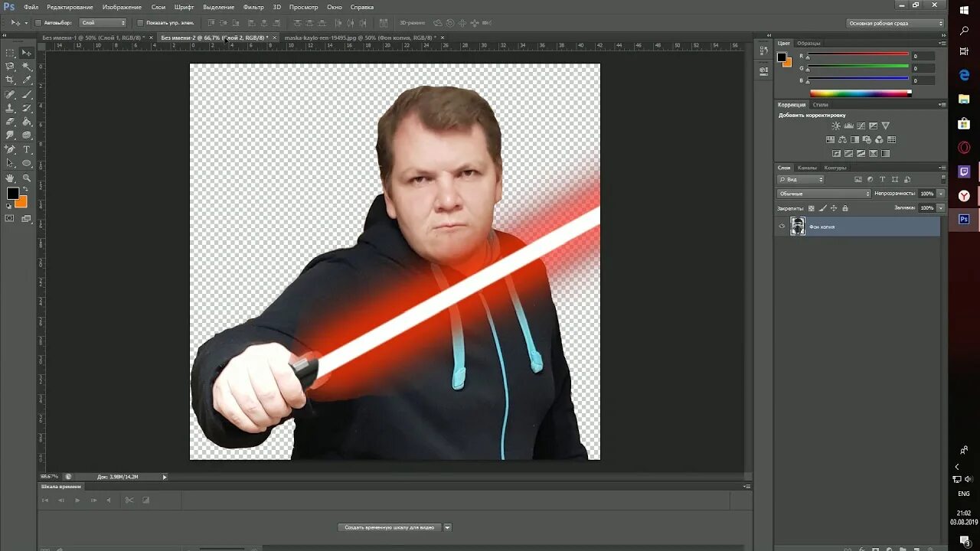Screen dimensions: 980x551
Task: Toggle Quick Mask mode
Action: point(10,218)
